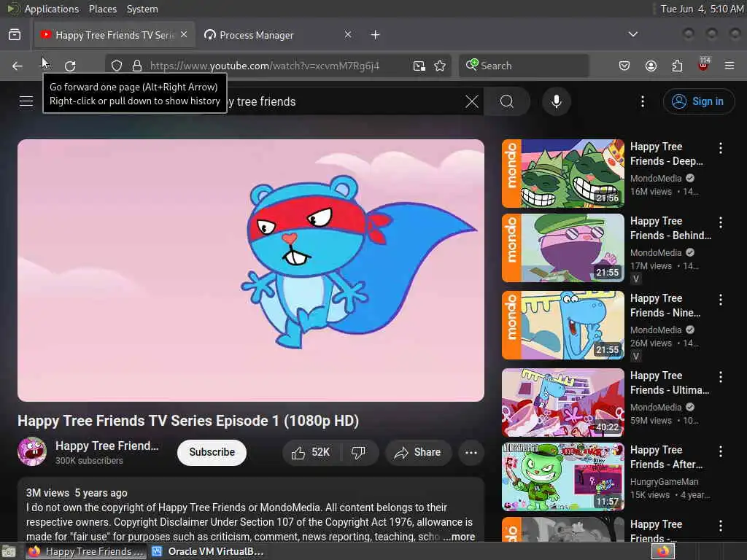This screenshot has height=560, width=747.
Task: List all tabs dropdown arrow
Action: pyautogui.click(x=632, y=34)
